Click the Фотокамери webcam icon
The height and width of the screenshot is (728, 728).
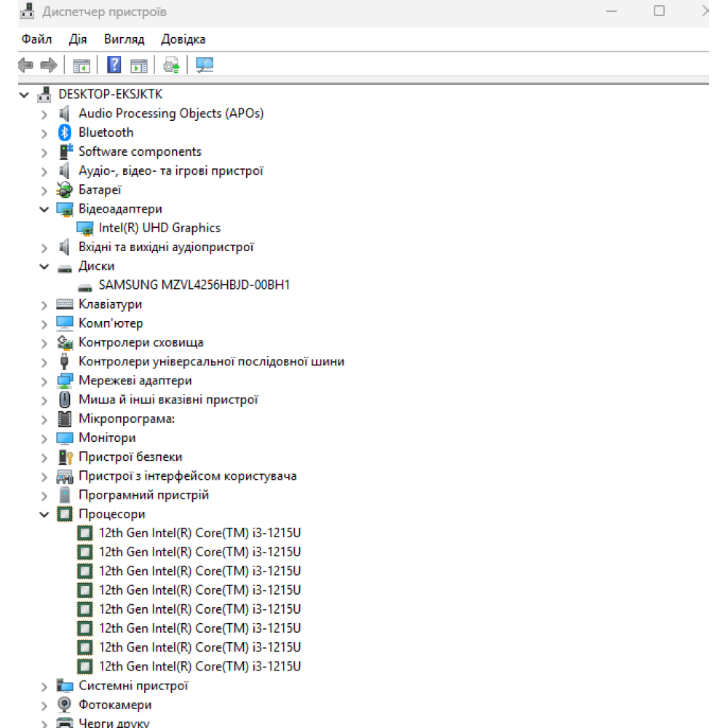tap(66, 705)
